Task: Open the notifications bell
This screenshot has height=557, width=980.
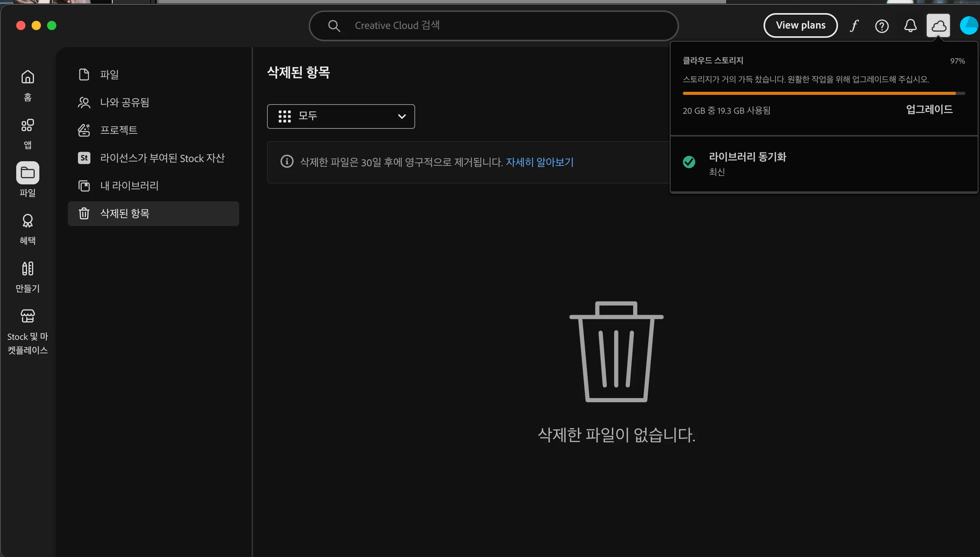Action: (910, 26)
